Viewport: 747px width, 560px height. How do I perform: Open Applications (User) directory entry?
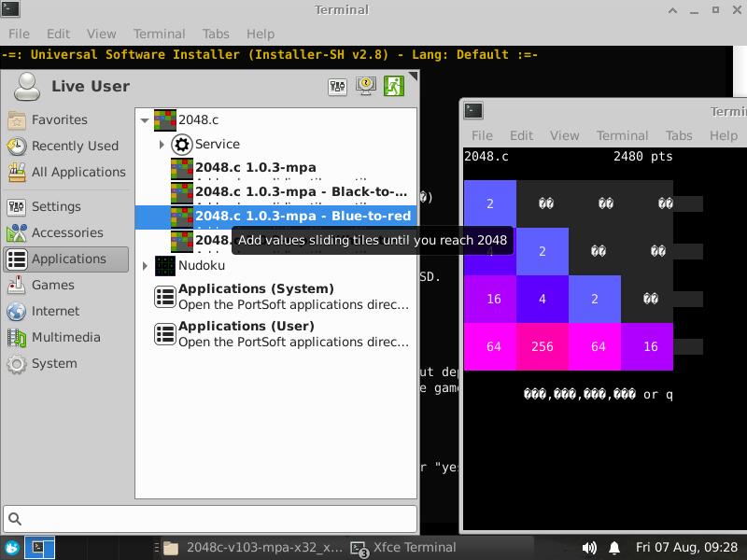[275, 334]
